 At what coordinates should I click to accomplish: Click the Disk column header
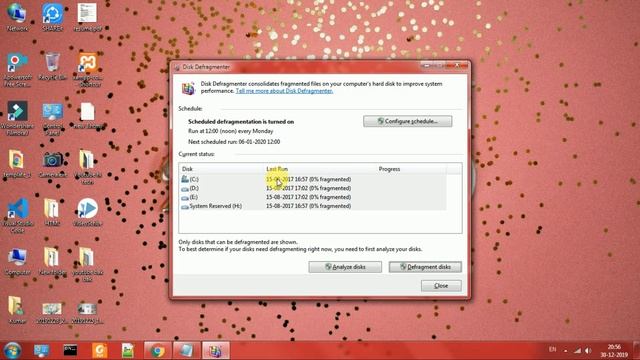(x=222, y=169)
